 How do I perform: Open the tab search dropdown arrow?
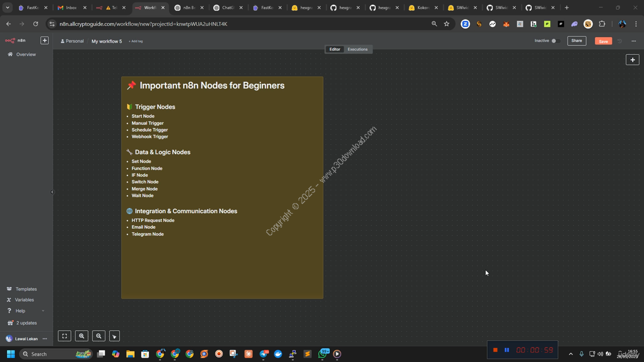point(8,8)
